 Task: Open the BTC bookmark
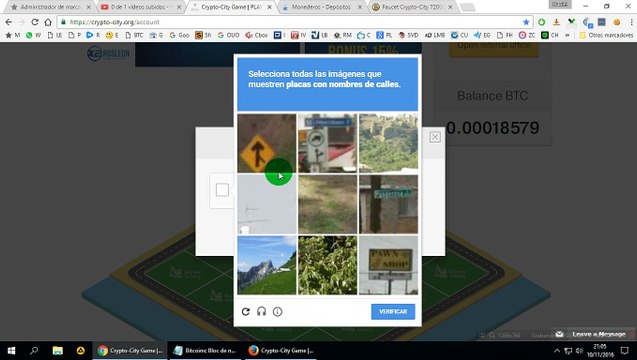click(x=134, y=35)
